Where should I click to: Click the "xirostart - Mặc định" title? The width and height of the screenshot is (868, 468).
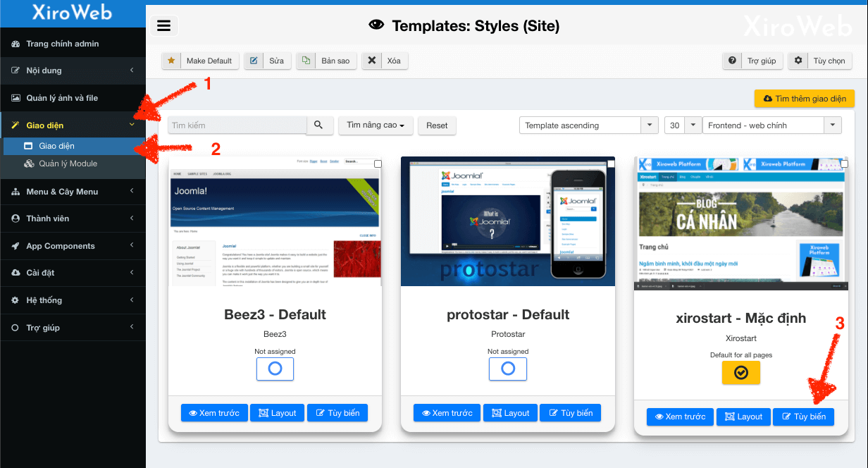click(740, 319)
